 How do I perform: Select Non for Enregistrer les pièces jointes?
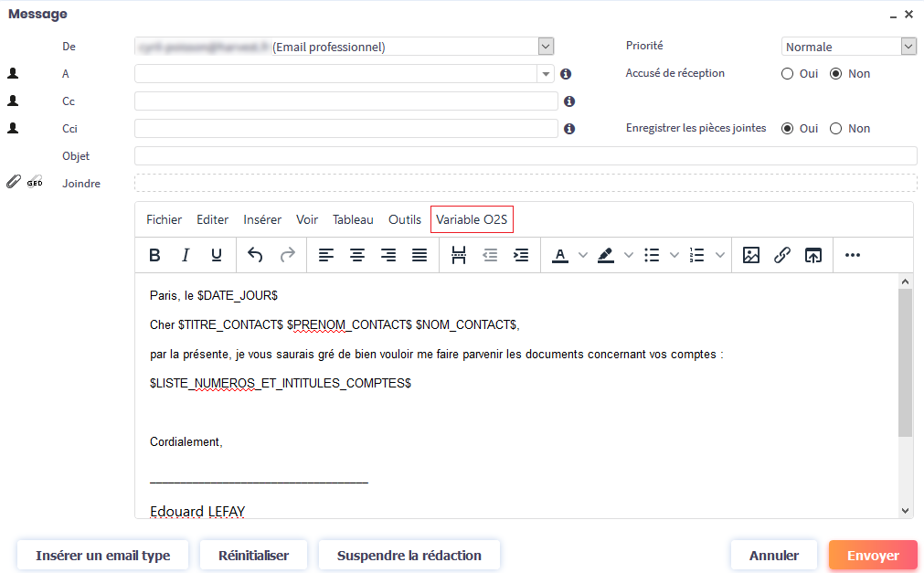835,129
